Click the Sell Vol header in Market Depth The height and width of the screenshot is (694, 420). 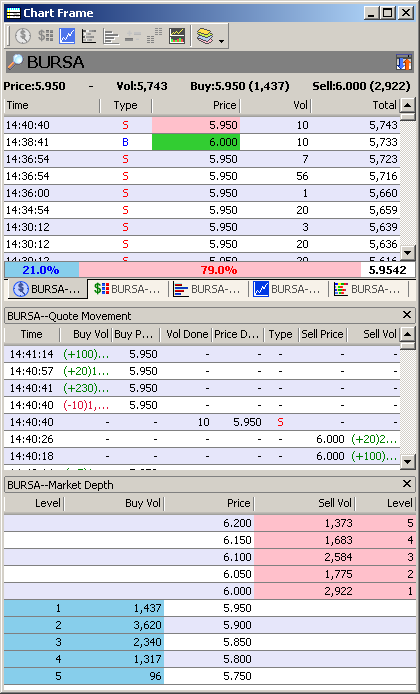tap(304, 503)
